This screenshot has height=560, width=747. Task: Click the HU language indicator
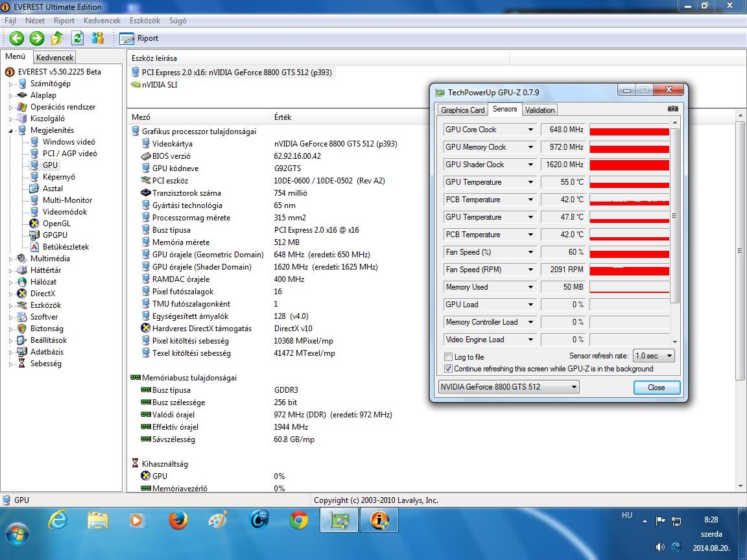tap(627, 515)
